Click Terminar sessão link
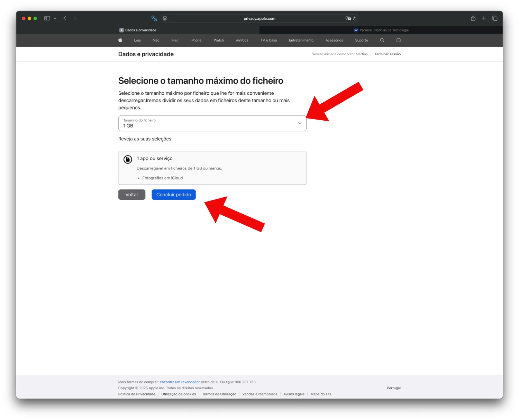519x420 pixels. 388,54
